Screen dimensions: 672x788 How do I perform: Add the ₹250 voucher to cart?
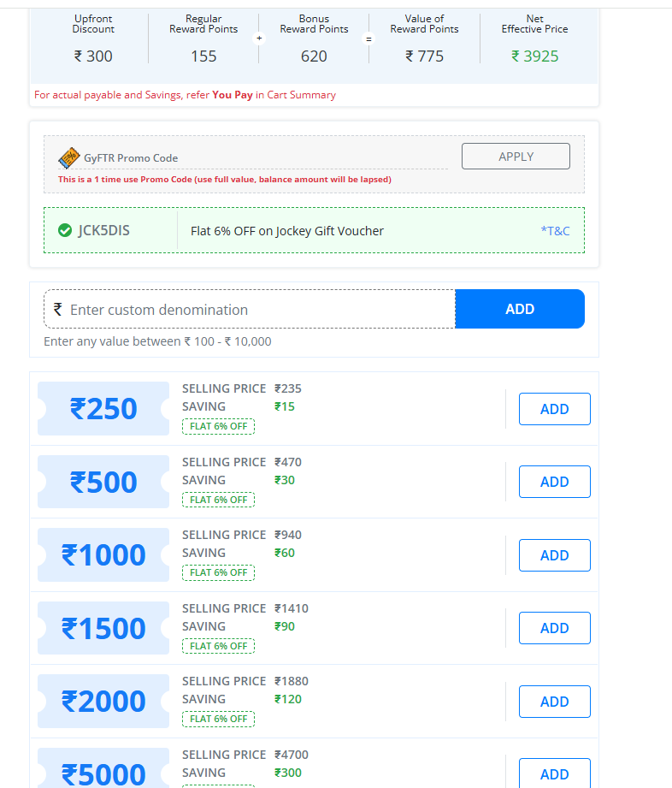click(x=554, y=409)
